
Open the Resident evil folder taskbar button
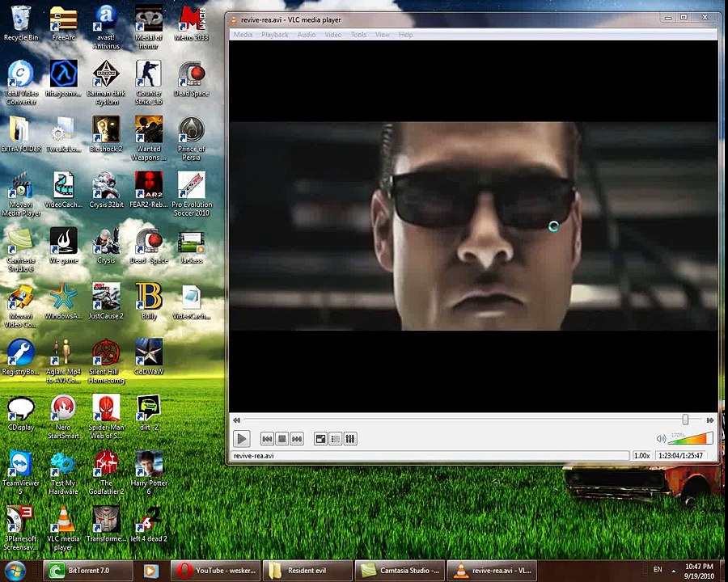307,571
